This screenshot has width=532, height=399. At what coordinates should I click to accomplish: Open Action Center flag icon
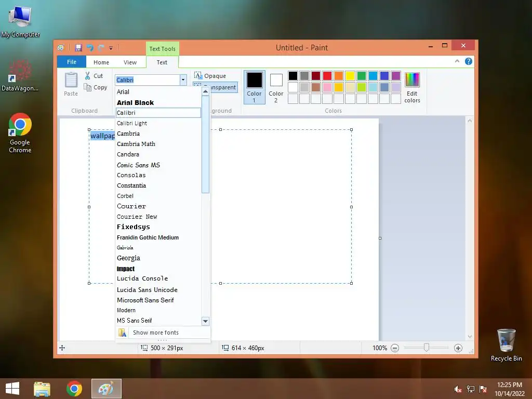click(483, 389)
